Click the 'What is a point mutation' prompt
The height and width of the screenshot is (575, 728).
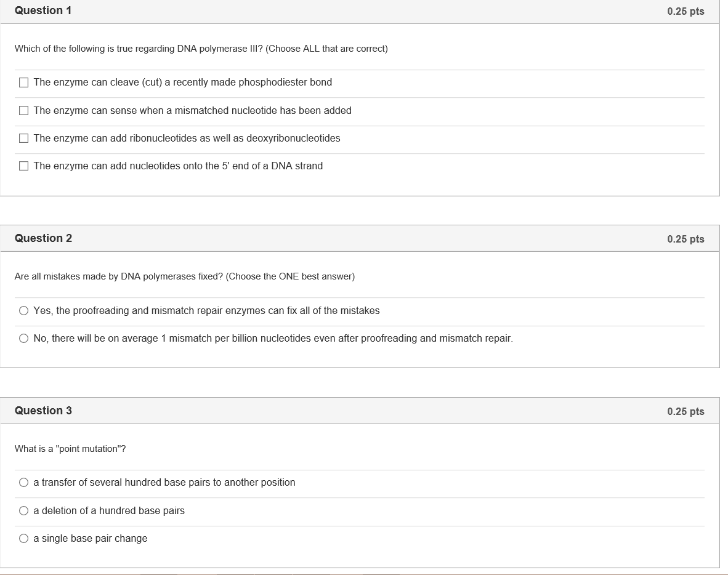(70, 449)
